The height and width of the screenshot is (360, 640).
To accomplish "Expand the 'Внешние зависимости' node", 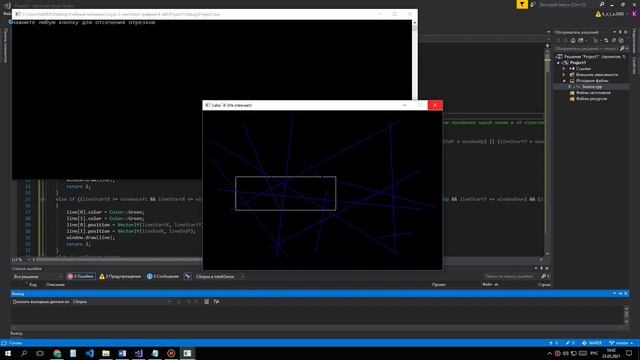I will point(564,75).
